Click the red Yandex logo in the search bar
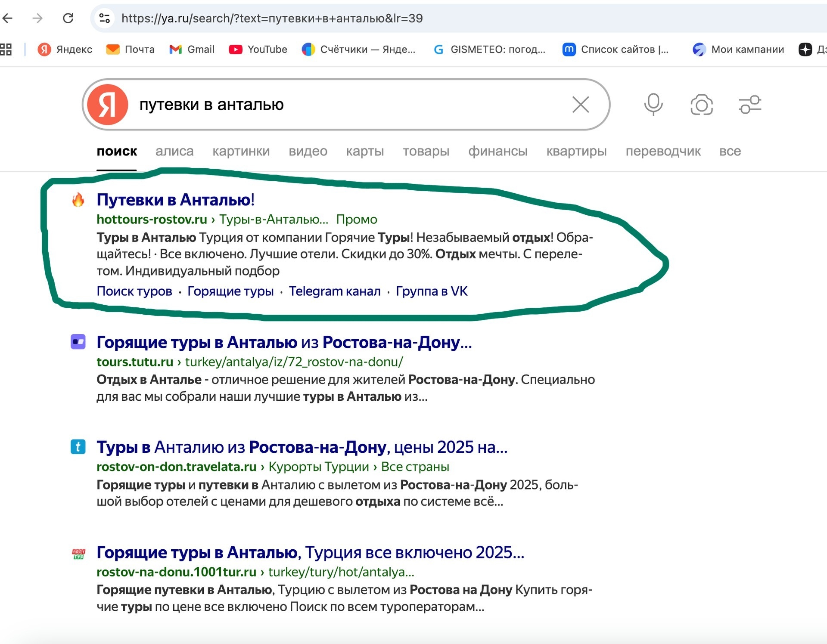827x644 pixels. [108, 105]
